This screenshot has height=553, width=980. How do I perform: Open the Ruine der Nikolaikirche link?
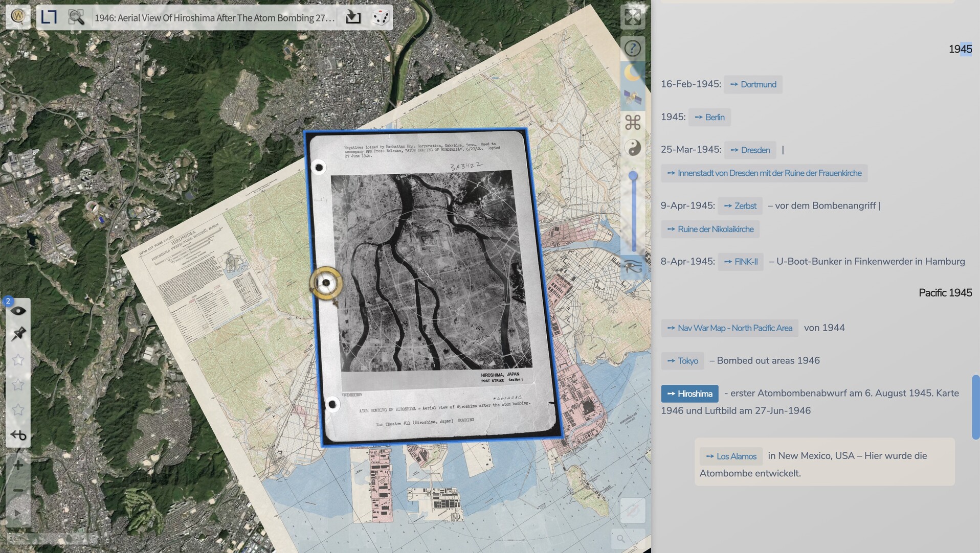tap(710, 229)
